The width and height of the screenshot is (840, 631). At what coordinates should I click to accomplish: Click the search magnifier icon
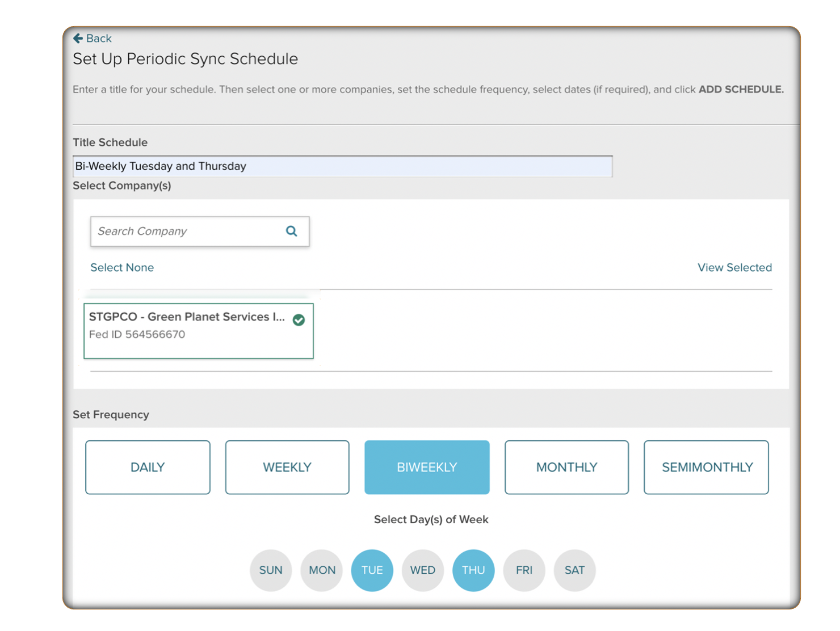point(291,231)
